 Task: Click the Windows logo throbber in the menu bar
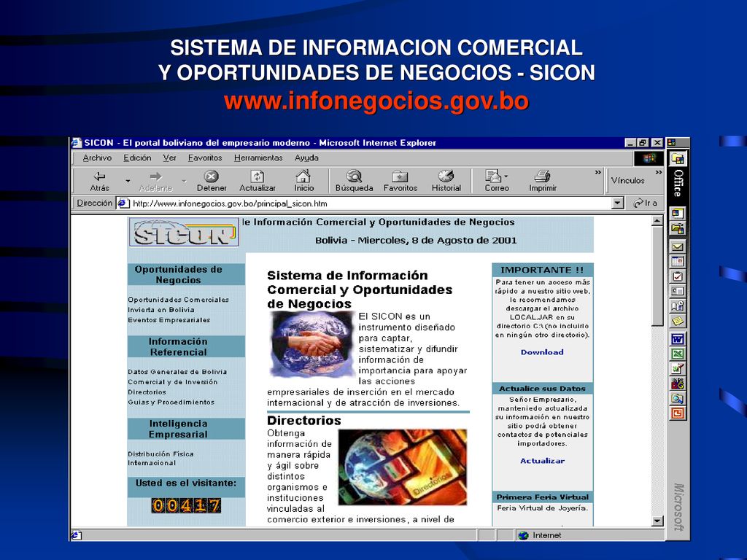(649, 158)
